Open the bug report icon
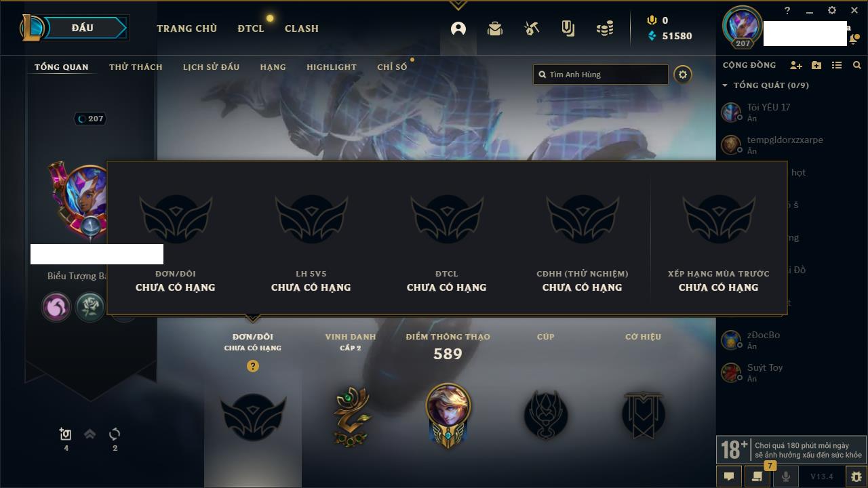Image resolution: width=868 pixels, height=488 pixels. coord(856,476)
